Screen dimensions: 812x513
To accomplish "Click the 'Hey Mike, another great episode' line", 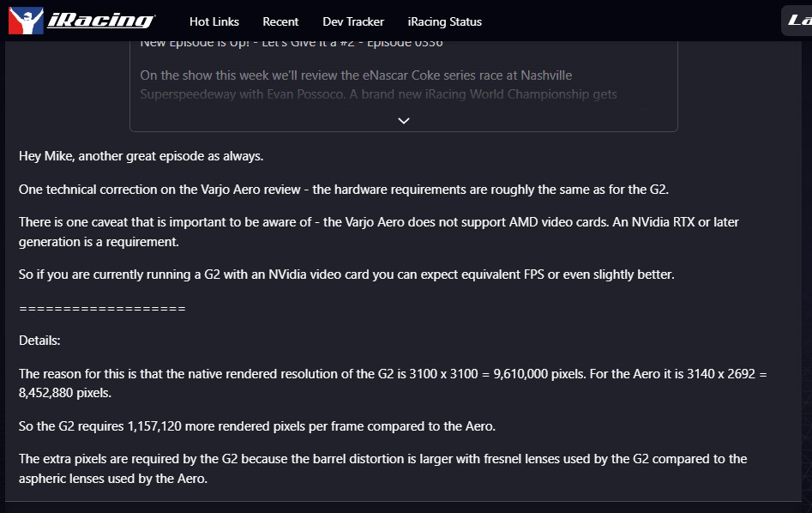I will click(141, 156).
